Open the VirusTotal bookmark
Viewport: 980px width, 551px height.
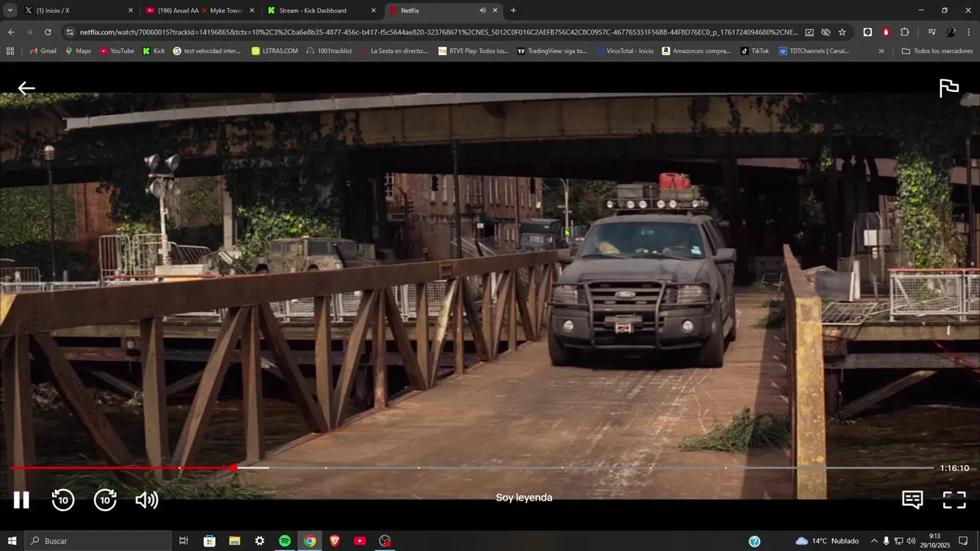point(624,51)
